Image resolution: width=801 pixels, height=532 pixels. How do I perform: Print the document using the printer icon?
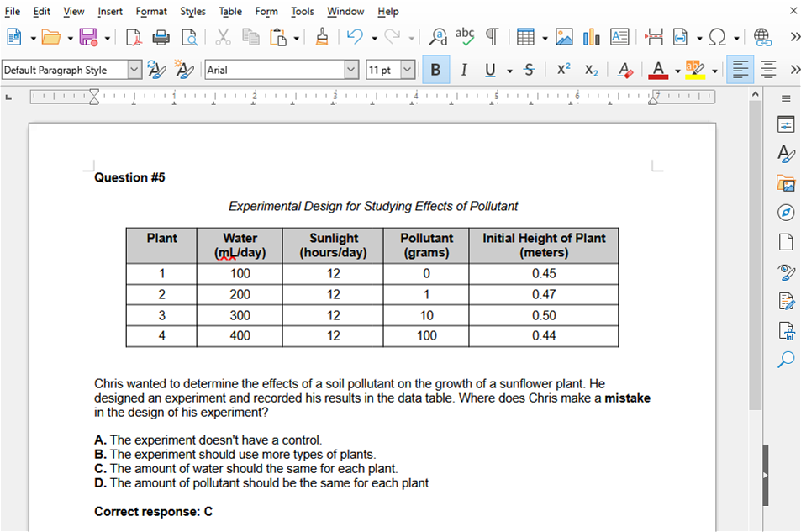tap(161, 37)
